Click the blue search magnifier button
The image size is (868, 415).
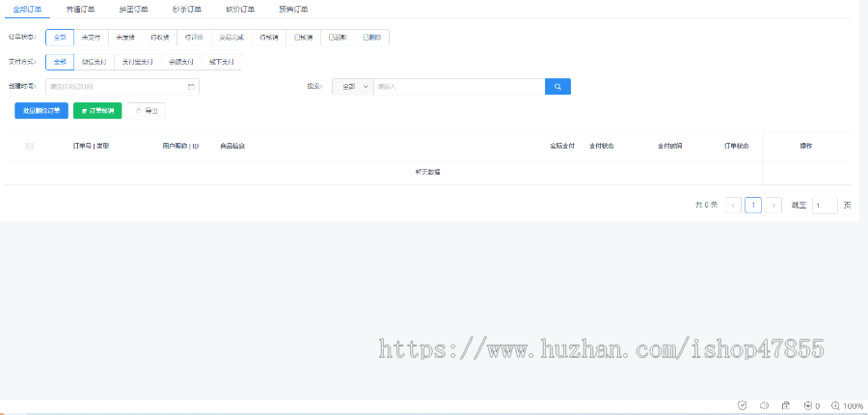(x=558, y=87)
